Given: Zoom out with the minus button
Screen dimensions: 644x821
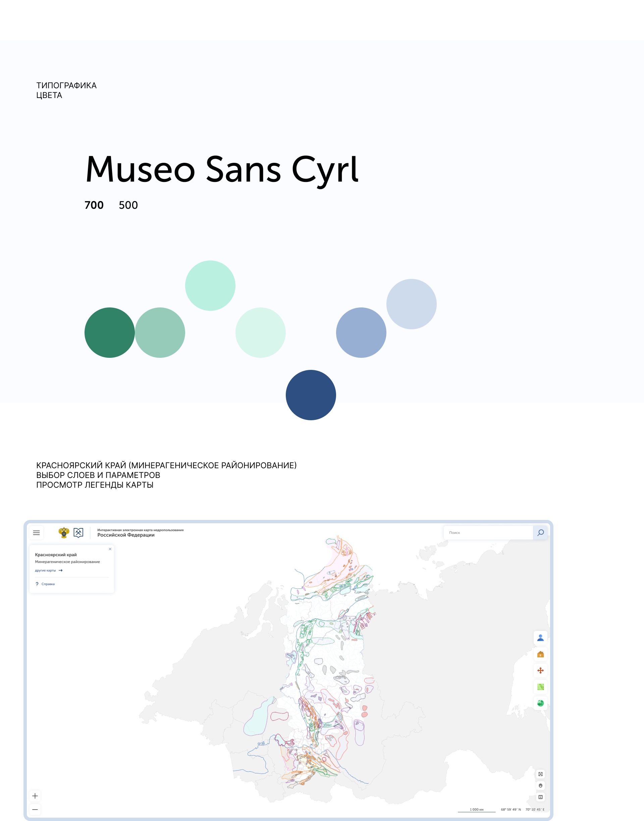Looking at the screenshot, I should 35,809.
